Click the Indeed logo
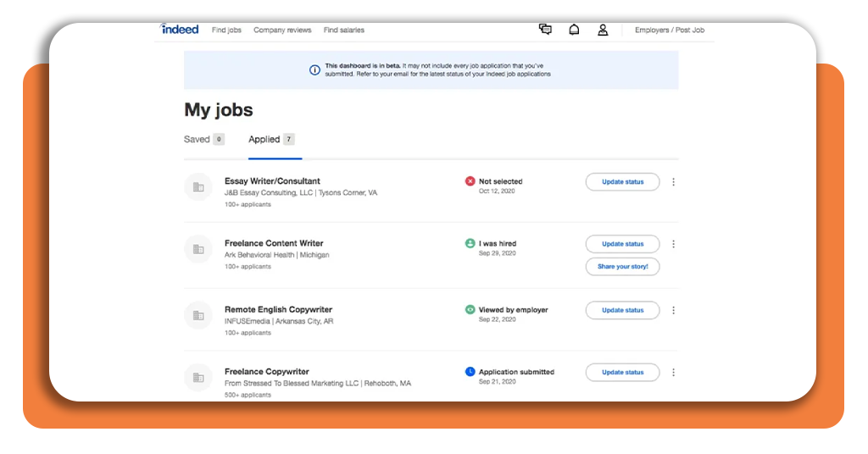The height and width of the screenshot is (454, 868). pyautogui.click(x=180, y=30)
